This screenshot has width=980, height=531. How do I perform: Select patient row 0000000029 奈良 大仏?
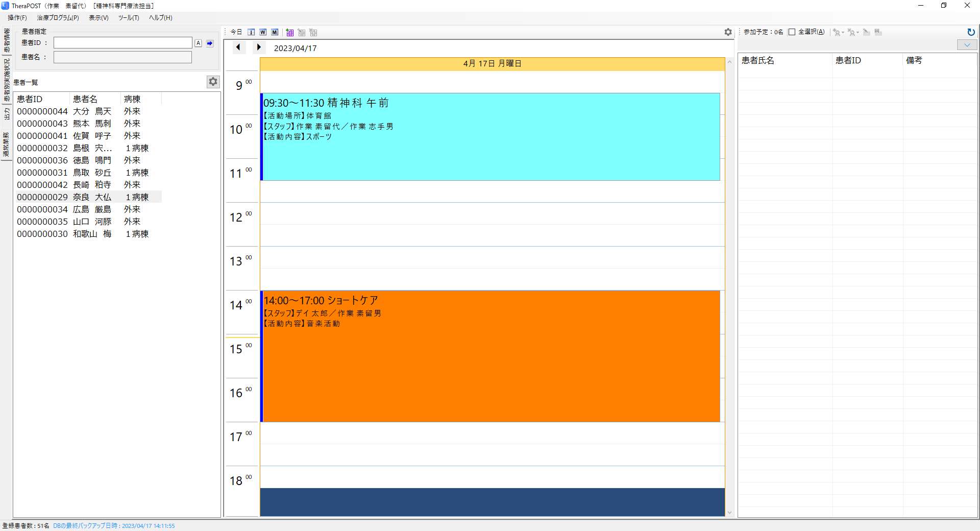pos(88,197)
